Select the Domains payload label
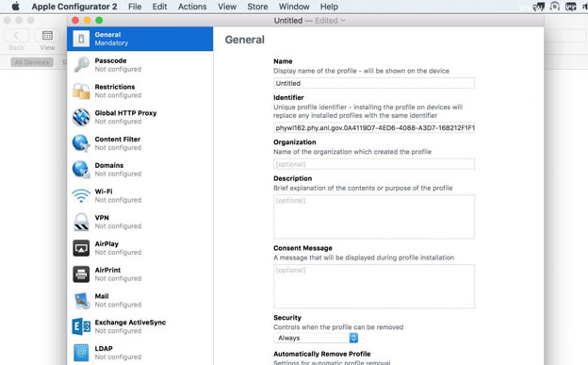 [109, 165]
